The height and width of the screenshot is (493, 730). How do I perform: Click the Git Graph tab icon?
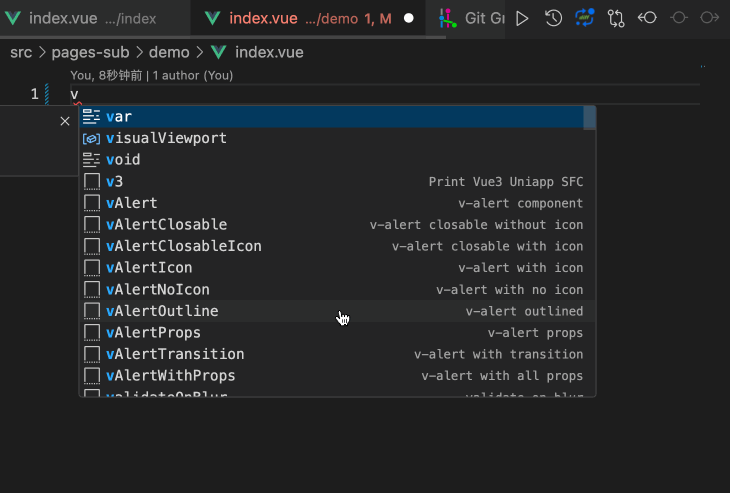coord(447,18)
